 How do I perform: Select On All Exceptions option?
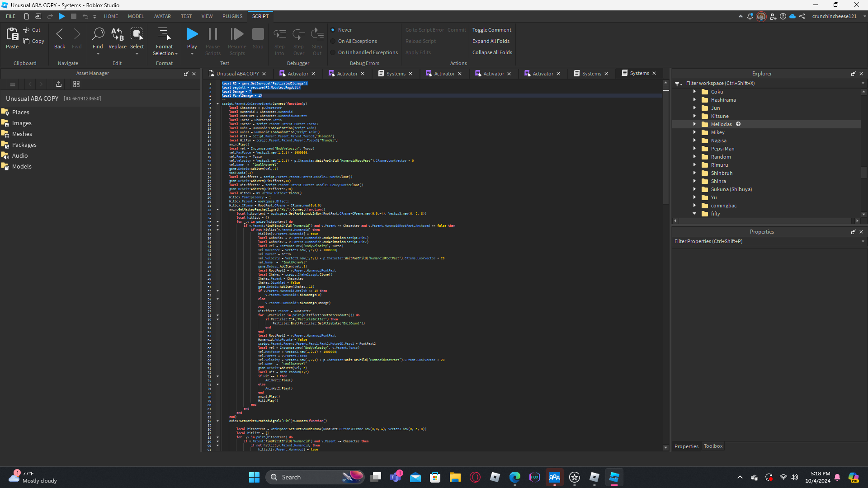(333, 41)
